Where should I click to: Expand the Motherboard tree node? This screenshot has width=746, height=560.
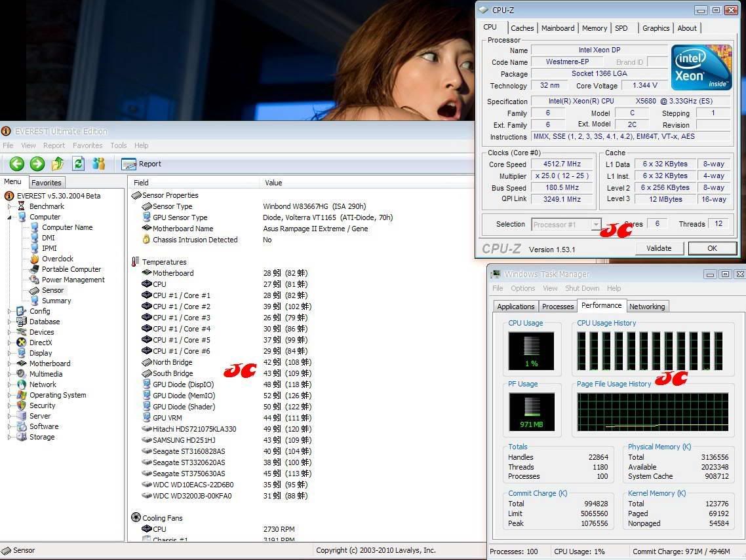[x=10, y=364]
